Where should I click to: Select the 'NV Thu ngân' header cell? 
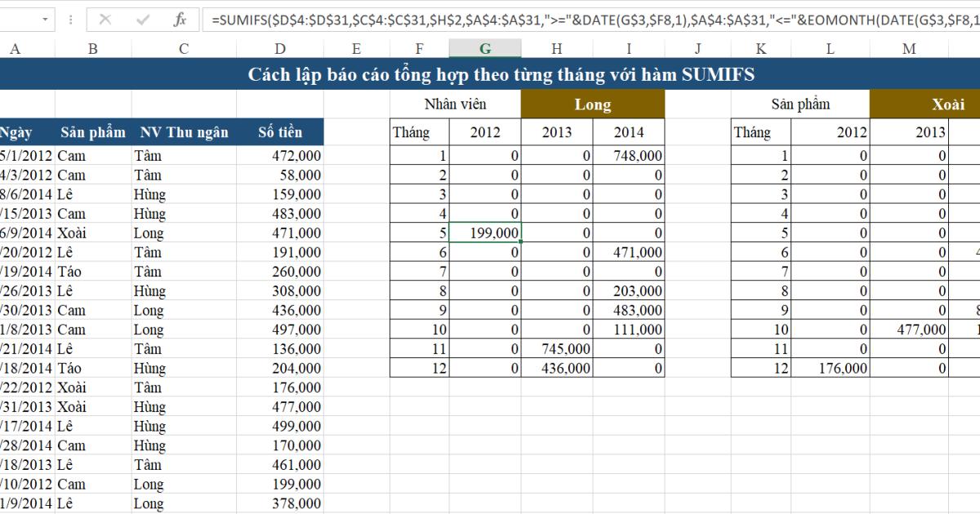click(185, 131)
